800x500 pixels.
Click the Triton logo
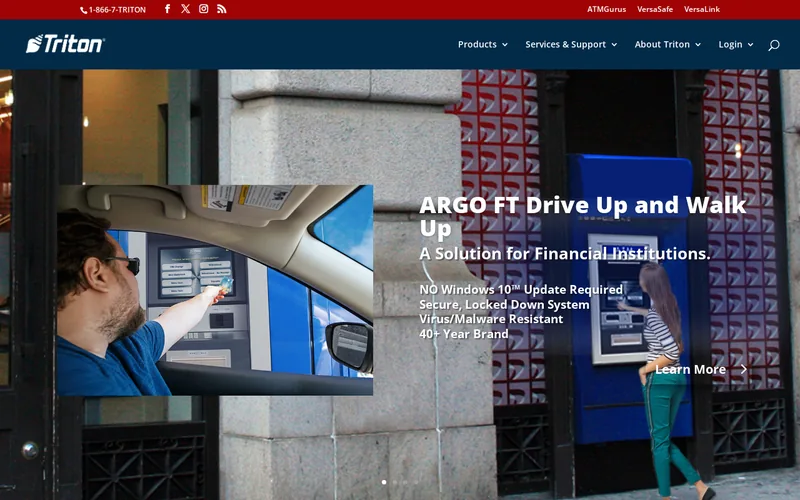(x=65, y=44)
